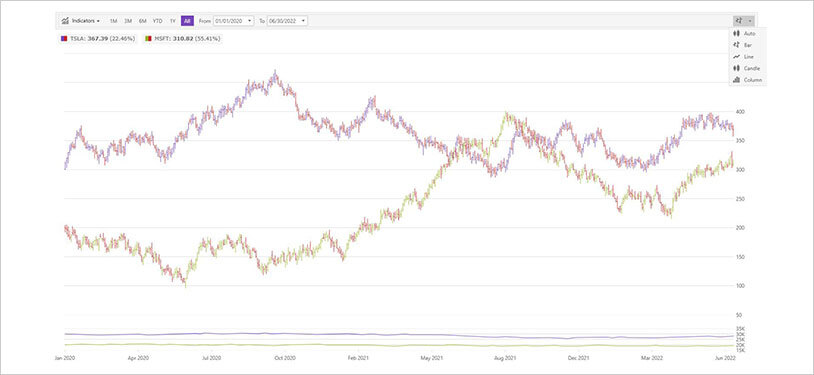Choose the Candle chart type icon
The width and height of the screenshot is (814, 375).
pyautogui.click(x=736, y=68)
